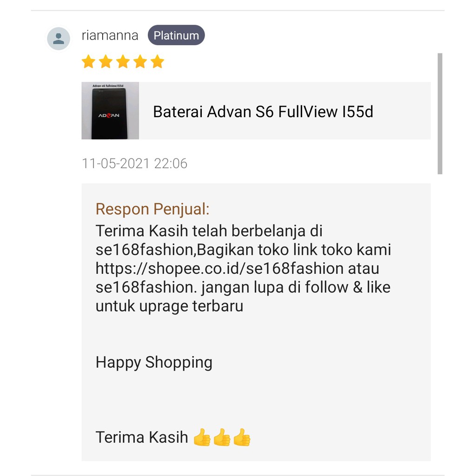Screen dimensions: 476x476
Task: Click the Terima Kasih closing text
Action: point(142,437)
